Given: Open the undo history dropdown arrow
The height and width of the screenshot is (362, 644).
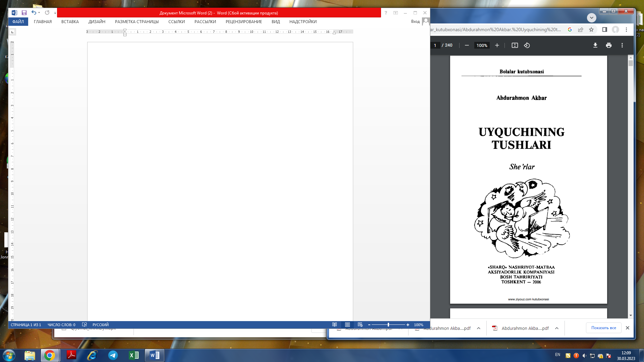Looking at the screenshot, I should (x=39, y=13).
